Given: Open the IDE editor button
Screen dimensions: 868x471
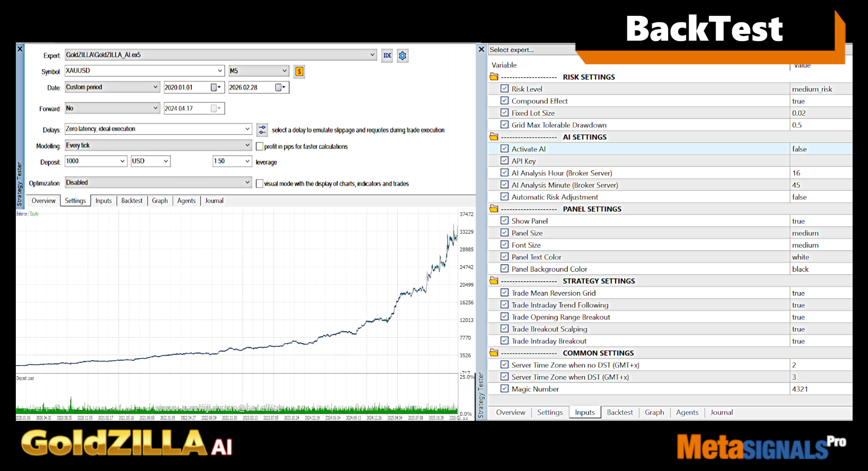Looking at the screenshot, I should [387, 56].
